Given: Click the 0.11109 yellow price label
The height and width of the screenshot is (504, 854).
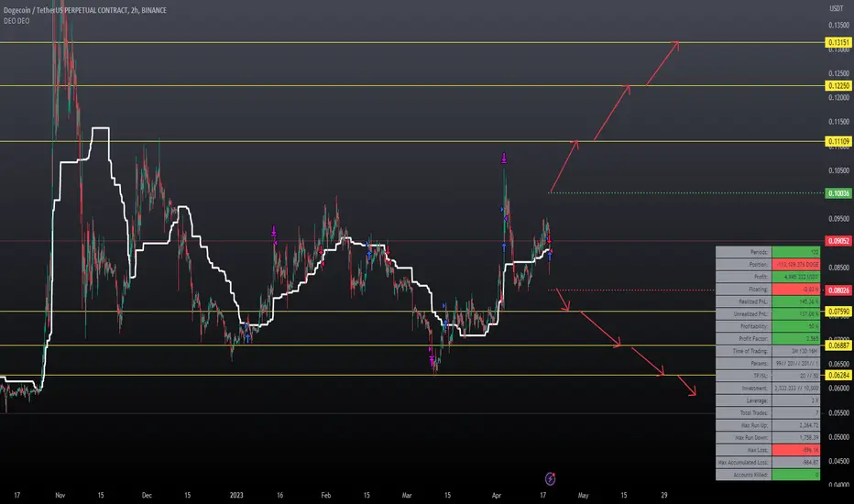Looking at the screenshot, I should (x=838, y=142).
